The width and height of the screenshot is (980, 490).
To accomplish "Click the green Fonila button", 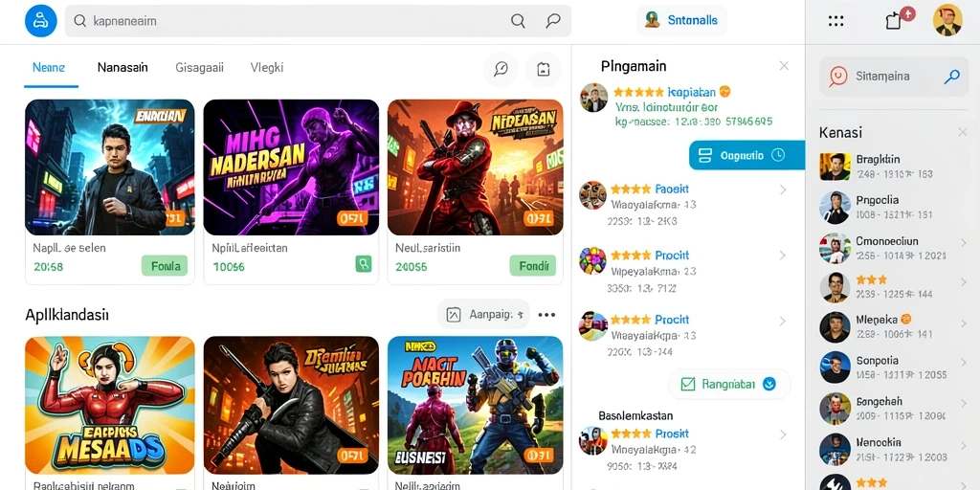I will click(x=165, y=266).
